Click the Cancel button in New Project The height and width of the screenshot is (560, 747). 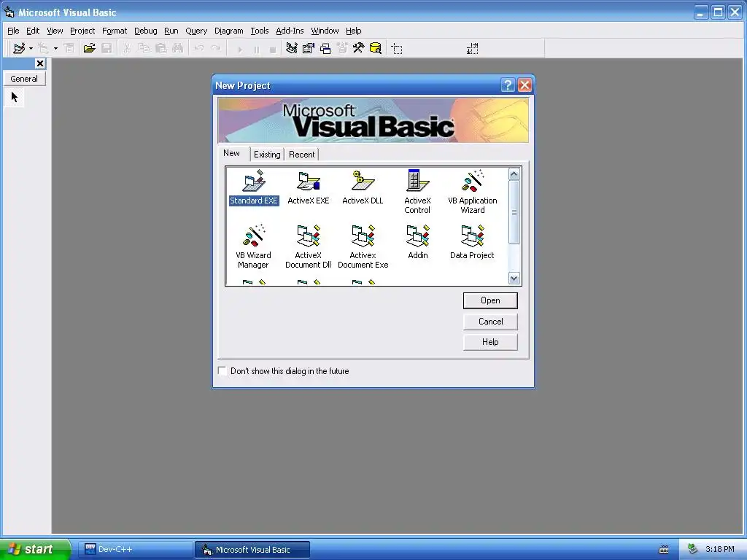490,322
